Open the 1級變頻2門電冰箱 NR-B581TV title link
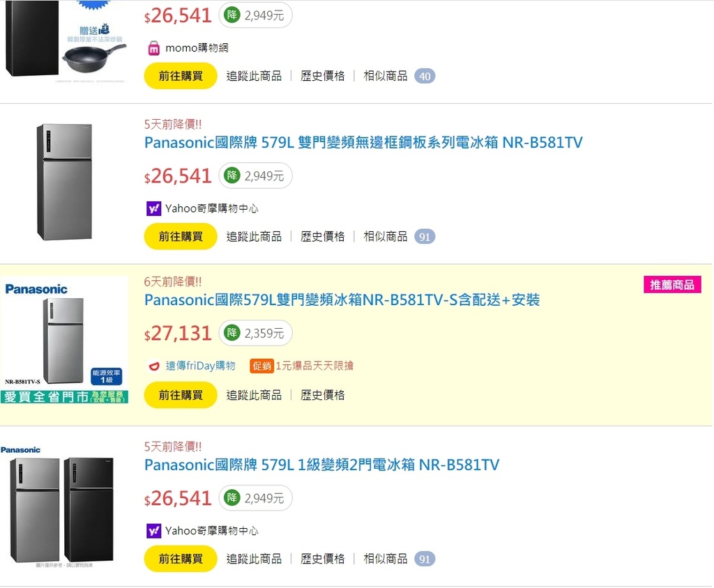This screenshot has width=714, height=588. click(x=321, y=465)
